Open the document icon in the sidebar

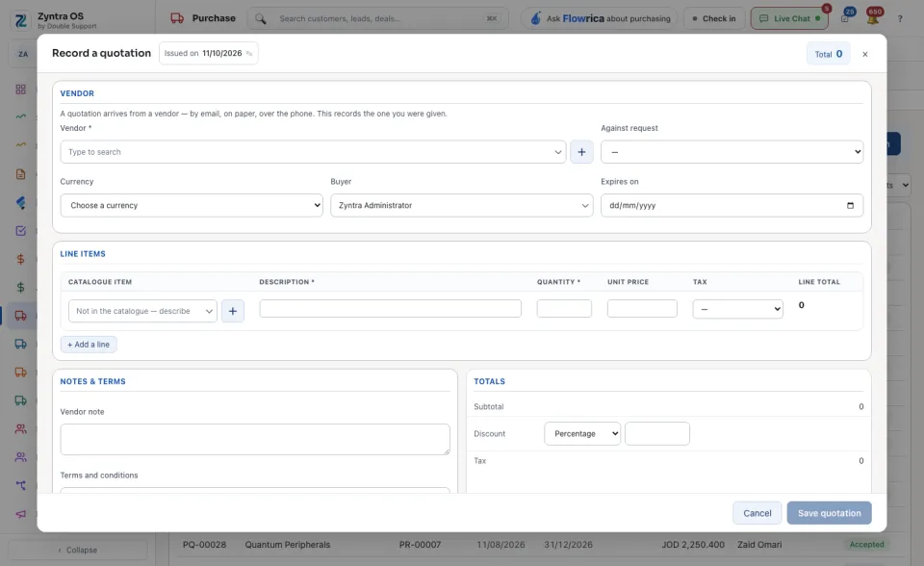tap(20, 174)
